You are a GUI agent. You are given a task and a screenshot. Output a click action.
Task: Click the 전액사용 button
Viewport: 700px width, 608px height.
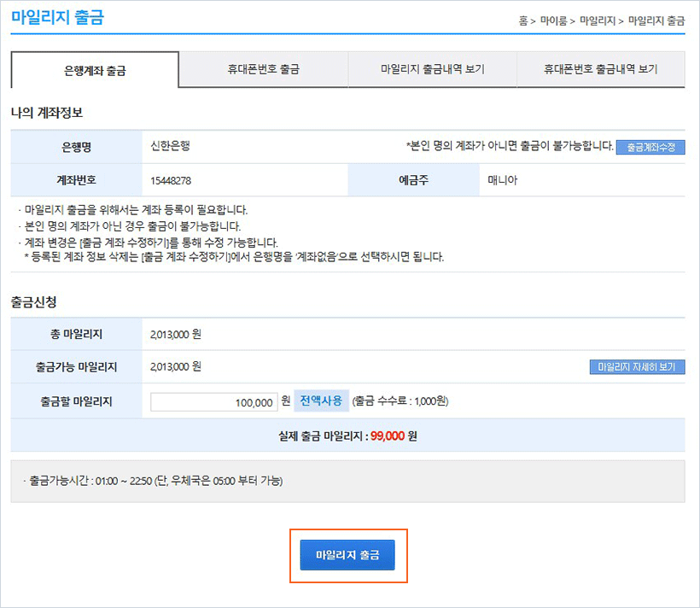point(321,400)
